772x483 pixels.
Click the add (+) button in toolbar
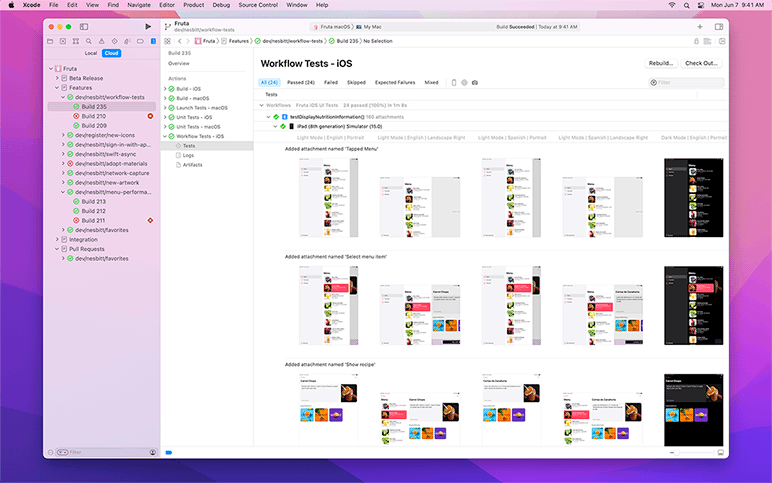699,26
